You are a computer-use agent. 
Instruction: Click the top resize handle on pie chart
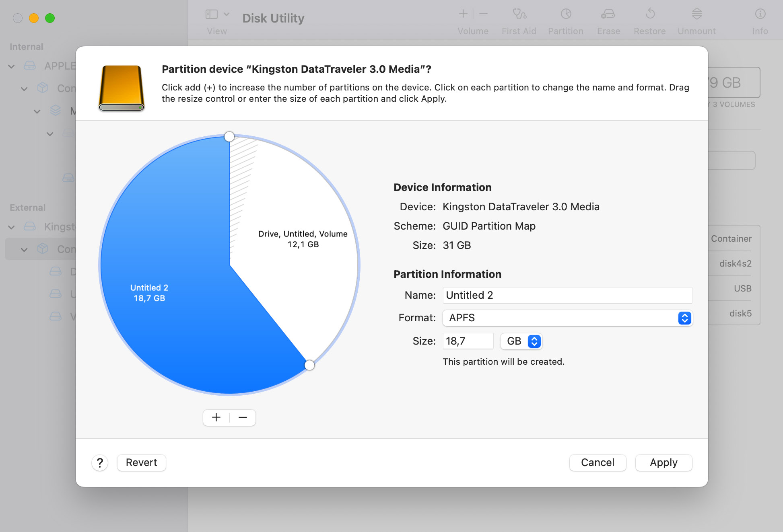pyautogui.click(x=229, y=137)
